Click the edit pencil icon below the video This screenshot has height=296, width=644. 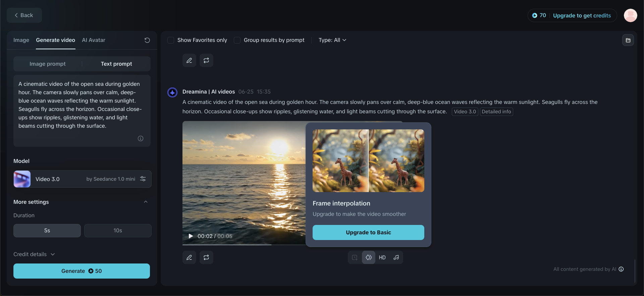[x=189, y=257]
